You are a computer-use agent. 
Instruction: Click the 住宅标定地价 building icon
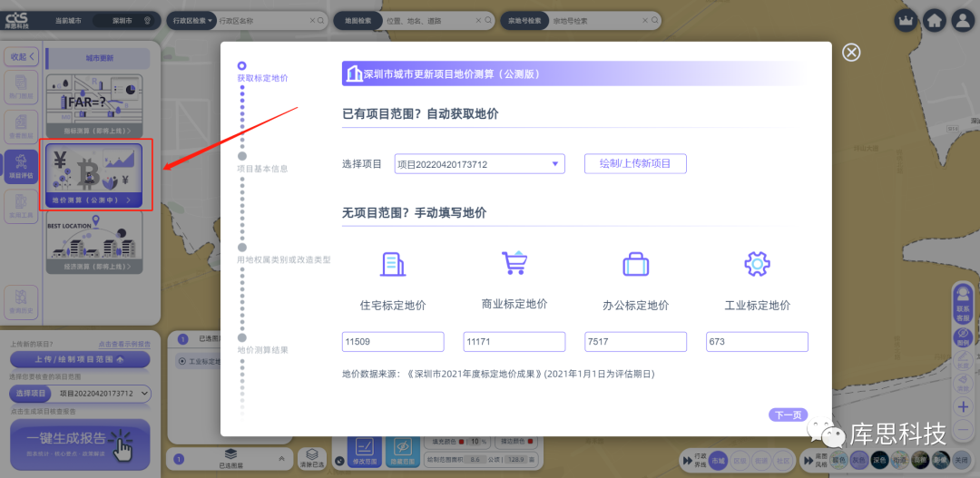[393, 264]
